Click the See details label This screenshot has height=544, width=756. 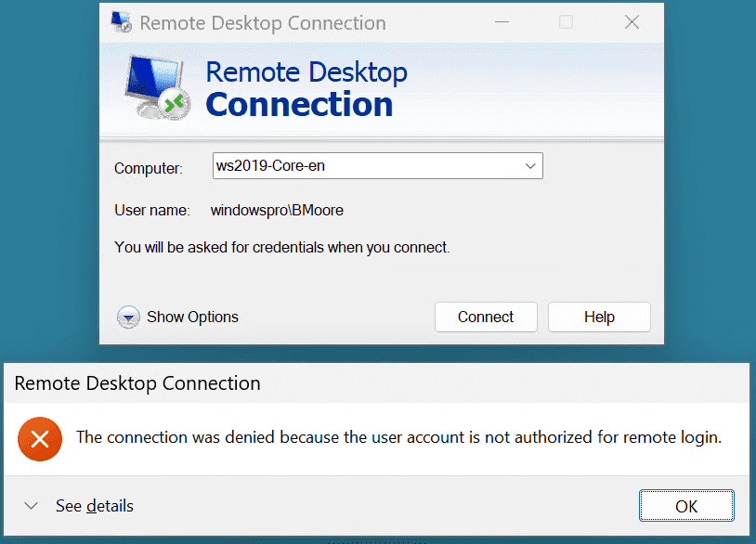coord(95,506)
